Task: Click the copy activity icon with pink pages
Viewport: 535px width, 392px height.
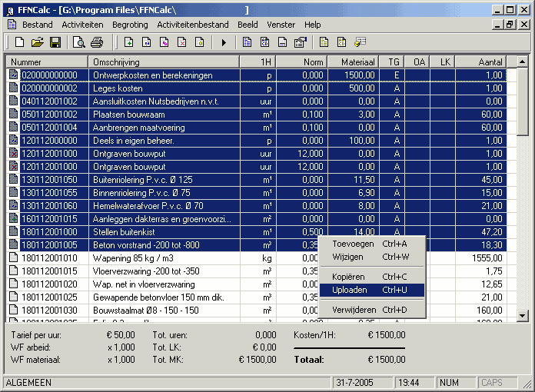Action: 164,42
